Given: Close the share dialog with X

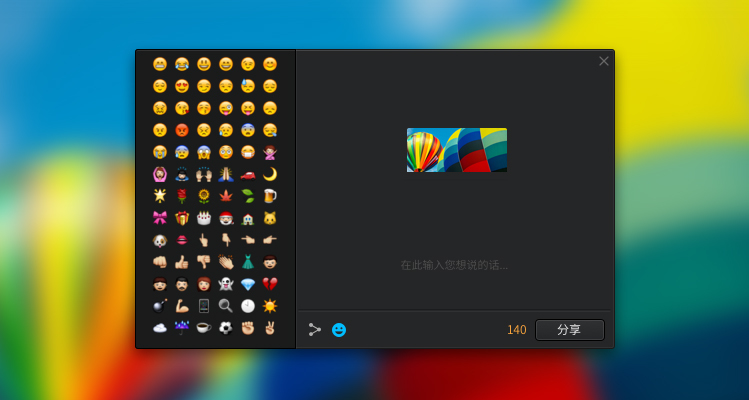Looking at the screenshot, I should click(x=604, y=61).
